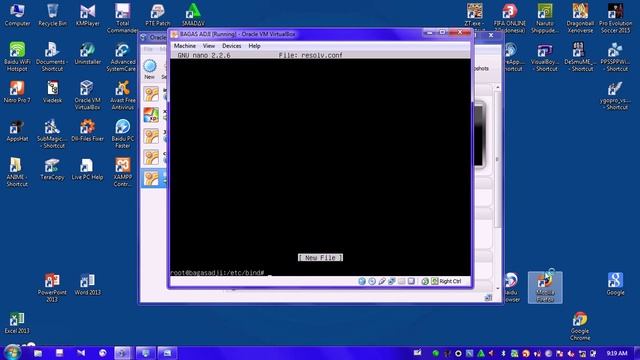The image size is (640, 360).
Task: Select the TeraCopy desktop icon
Action: pos(52,169)
